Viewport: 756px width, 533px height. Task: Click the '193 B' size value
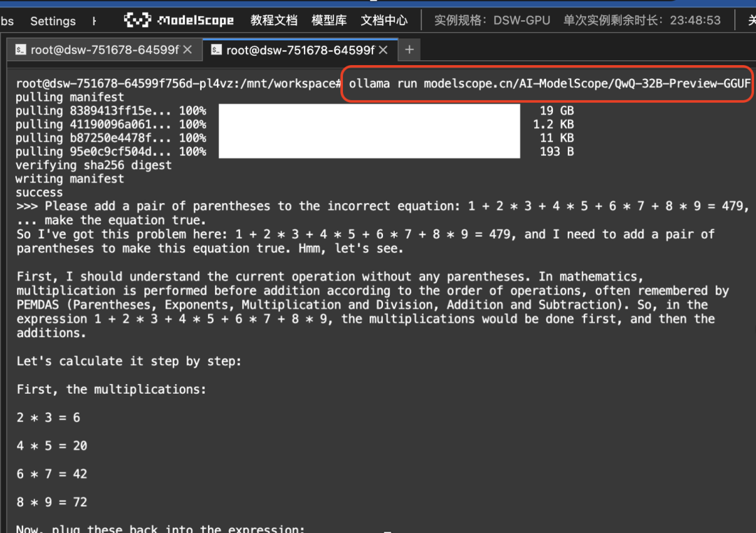(556, 151)
